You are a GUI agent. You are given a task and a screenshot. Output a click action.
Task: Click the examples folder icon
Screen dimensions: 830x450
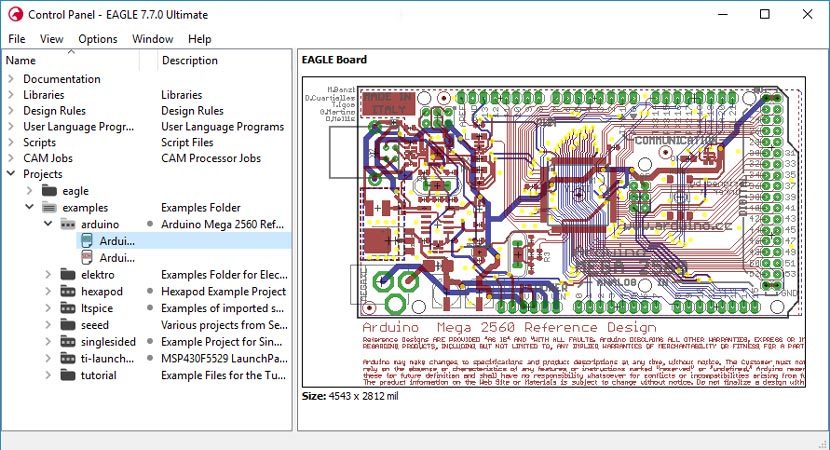(49, 208)
